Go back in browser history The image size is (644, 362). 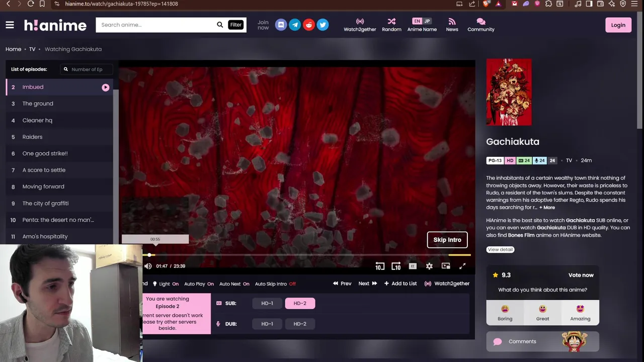[8, 4]
